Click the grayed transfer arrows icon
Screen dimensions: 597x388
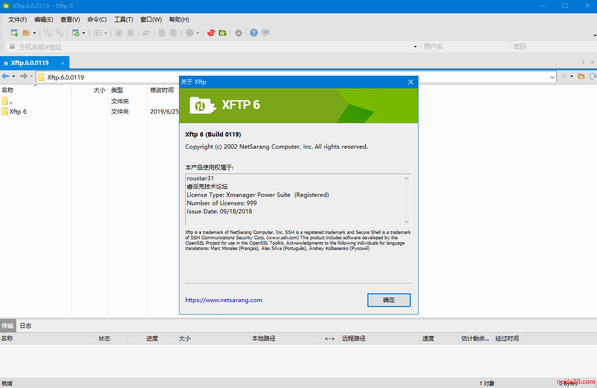(146, 33)
